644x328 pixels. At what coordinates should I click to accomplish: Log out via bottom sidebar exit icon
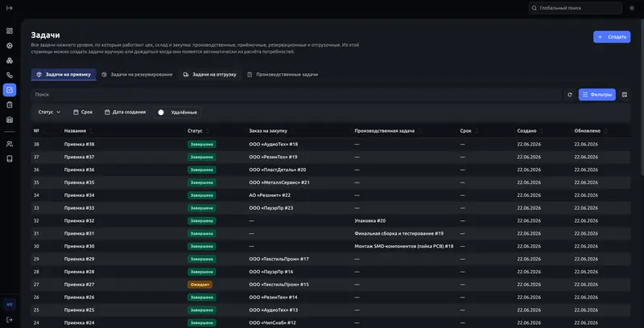point(10,319)
